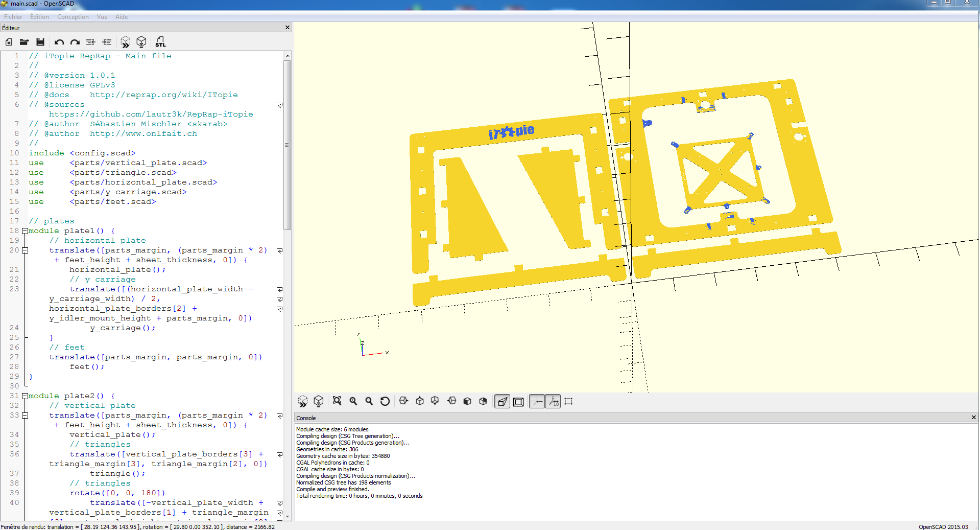980x530 pixels.
Task: Toggle Show Edges in the viewer
Action: click(568, 402)
